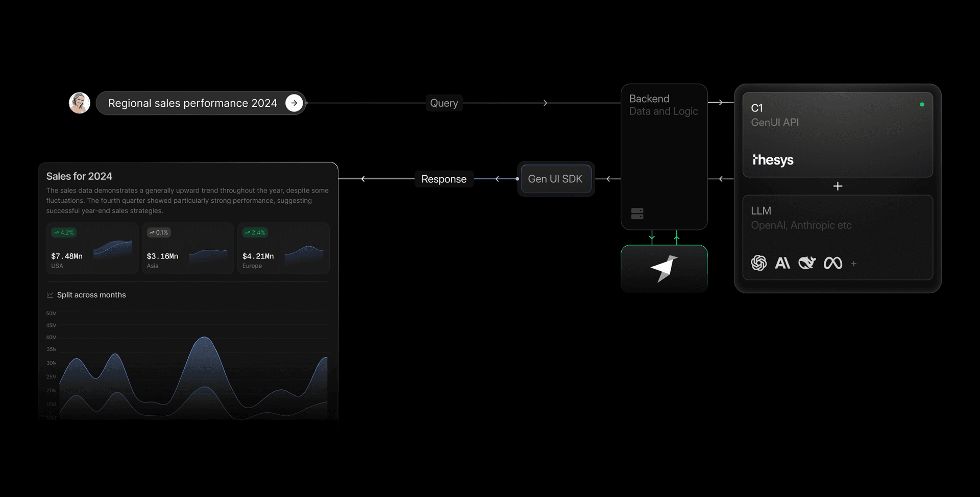Select the Query label on the flow line
The height and width of the screenshot is (497, 980).
pyautogui.click(x=444, y=103)
